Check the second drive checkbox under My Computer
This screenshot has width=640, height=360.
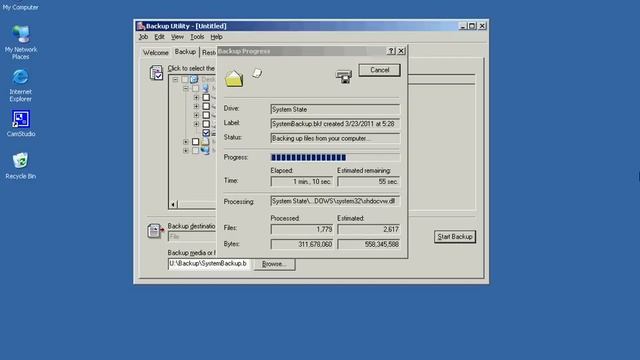point(206,106)
